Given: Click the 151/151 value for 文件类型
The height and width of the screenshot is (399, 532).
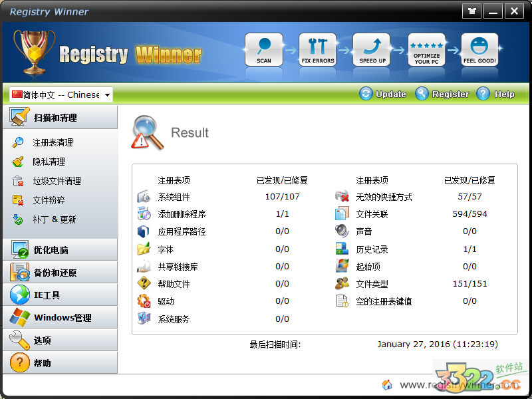Looking at the screenshot, I should point(469,284).
